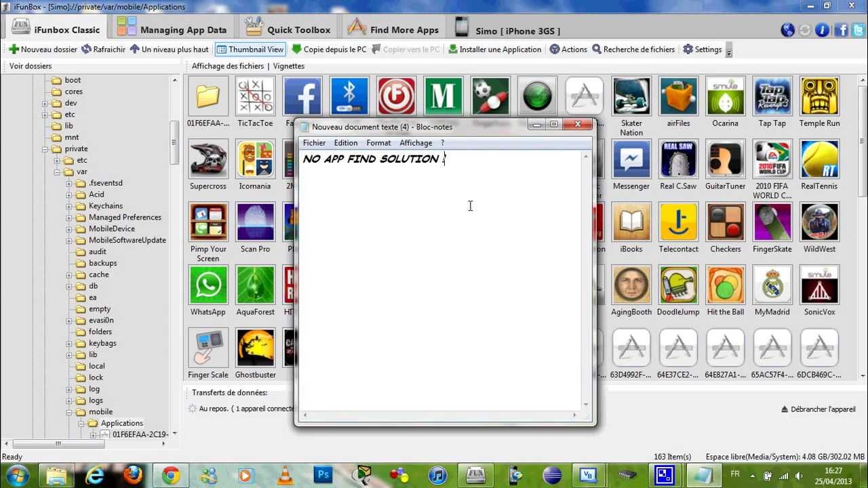
Task: Select the AgingBooth app icon
Action: coord(631,285)
